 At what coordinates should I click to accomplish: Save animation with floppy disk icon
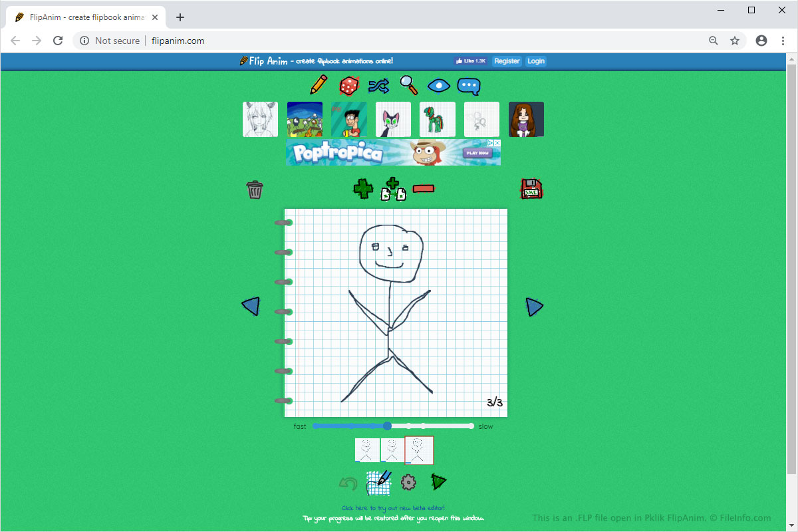[x=531, y=189]
